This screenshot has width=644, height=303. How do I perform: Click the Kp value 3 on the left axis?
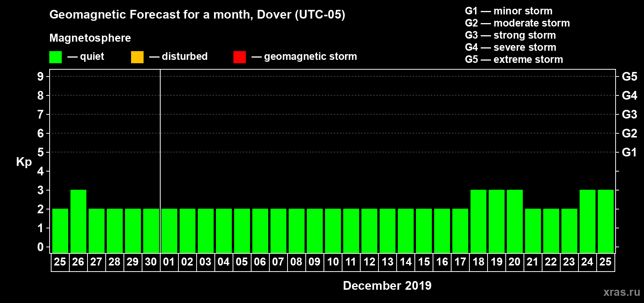point(41,190)
